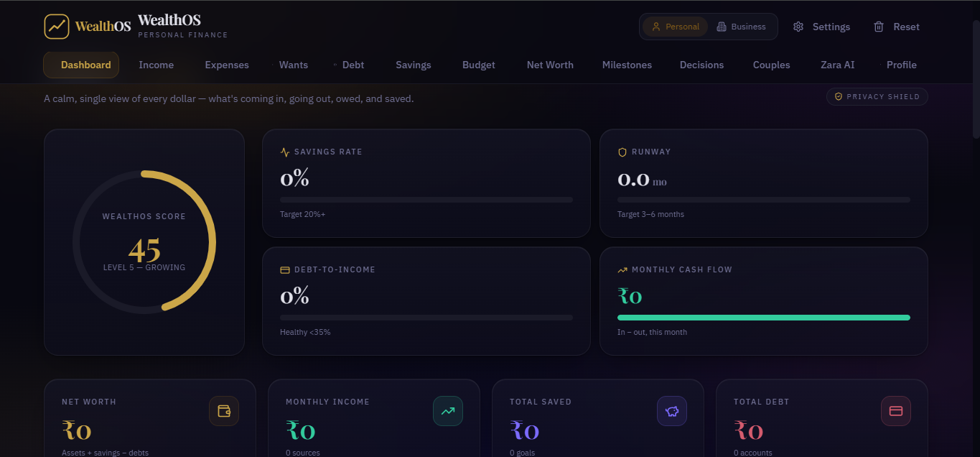The image size is (980, 457).
Task: Click the piggy bank icon on Total Saved card
Action: (x=672, y=411)
